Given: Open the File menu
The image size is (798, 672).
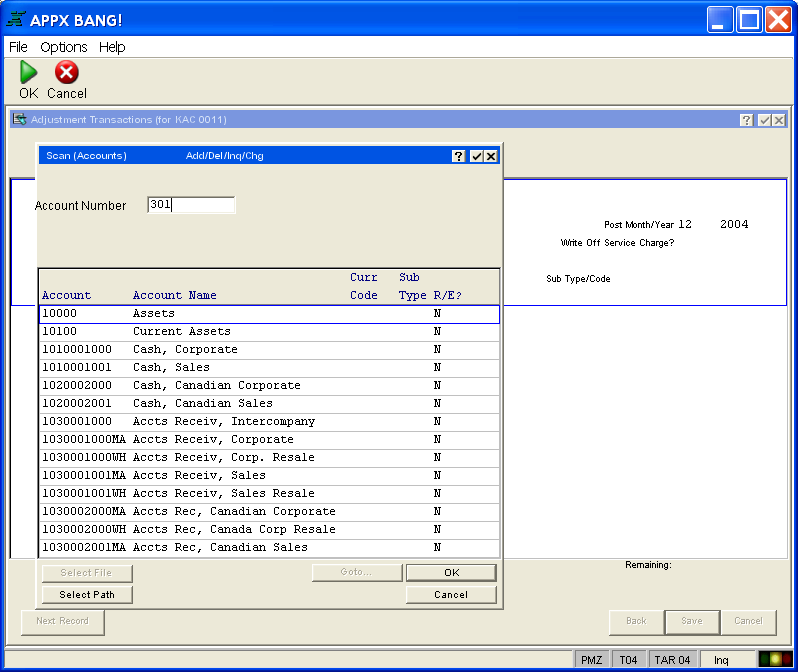Looking at the screenshot, I should pos(18,47).
